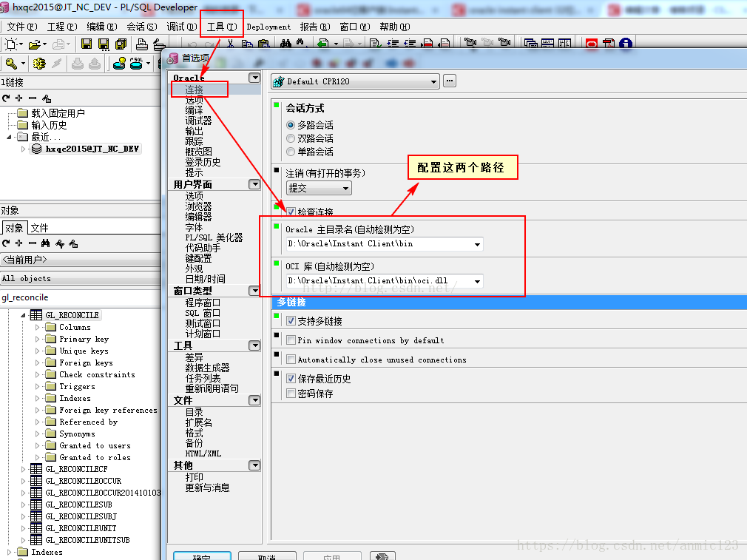Click the blue Info help icon
Viewport: 747px width, 560px height.
pyautogui.click(x=626, y=44)
